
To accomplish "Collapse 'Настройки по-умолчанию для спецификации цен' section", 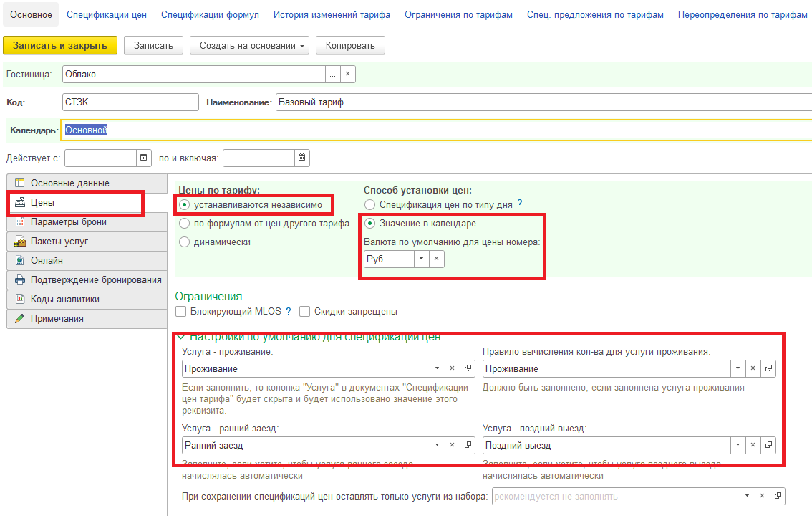I will tap(180, 338).
